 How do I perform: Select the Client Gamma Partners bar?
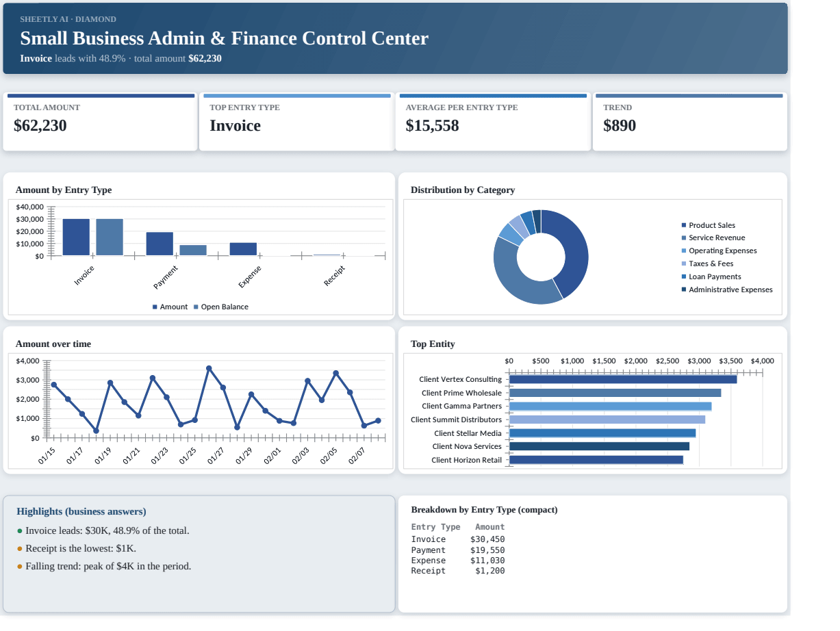point(611,407)
